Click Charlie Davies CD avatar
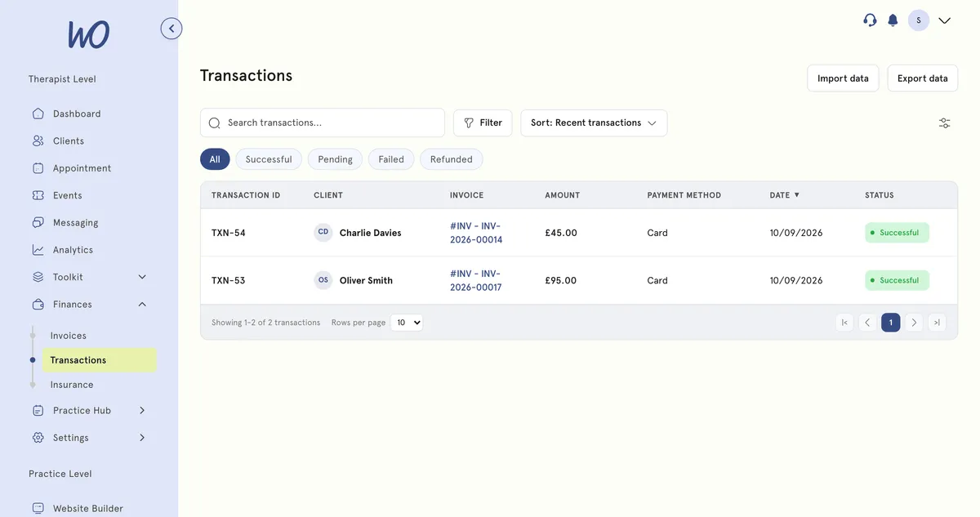This screenshot has width=980, height=517. (x=323, y=233)
